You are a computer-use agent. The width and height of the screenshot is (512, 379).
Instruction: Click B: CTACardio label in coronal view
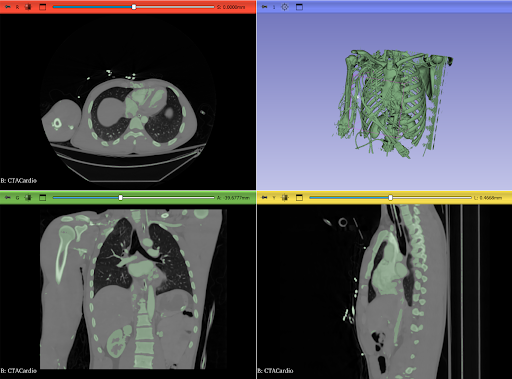click(x=19, y=370)
